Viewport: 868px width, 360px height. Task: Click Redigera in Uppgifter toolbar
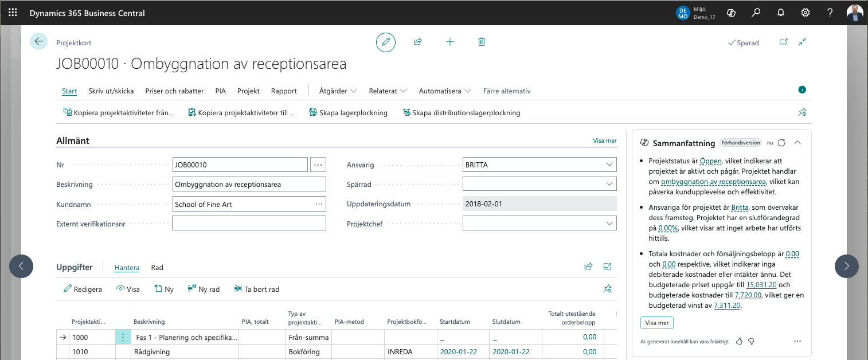[x=83, y=289]
